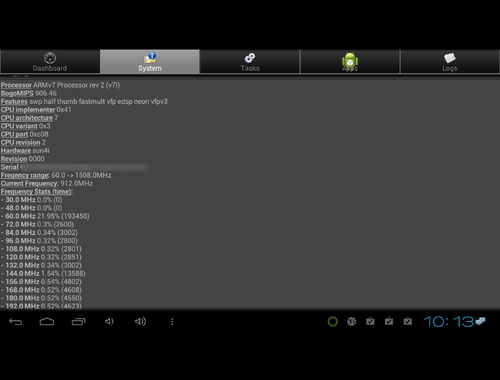This screenshot has height=380, width=500.
Task: Select the 30.0 MHz stats row
Action: pyautogui.click(x=32, y=200)
